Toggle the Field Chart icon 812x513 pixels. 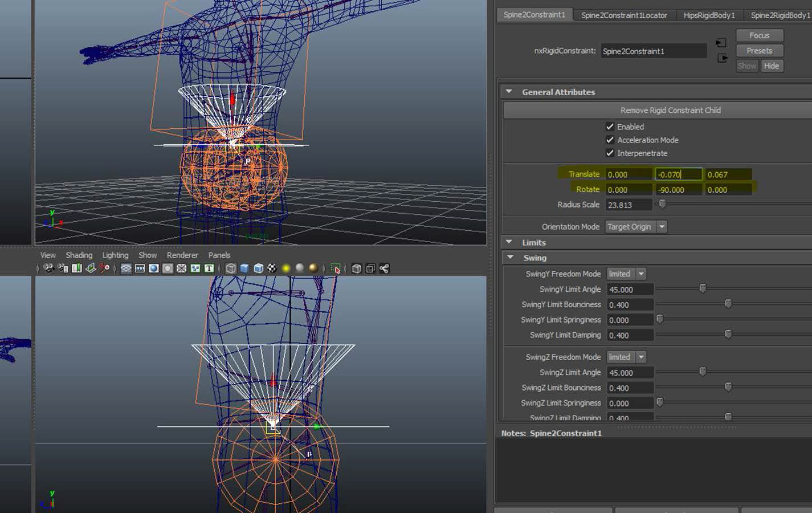point(181,268)
